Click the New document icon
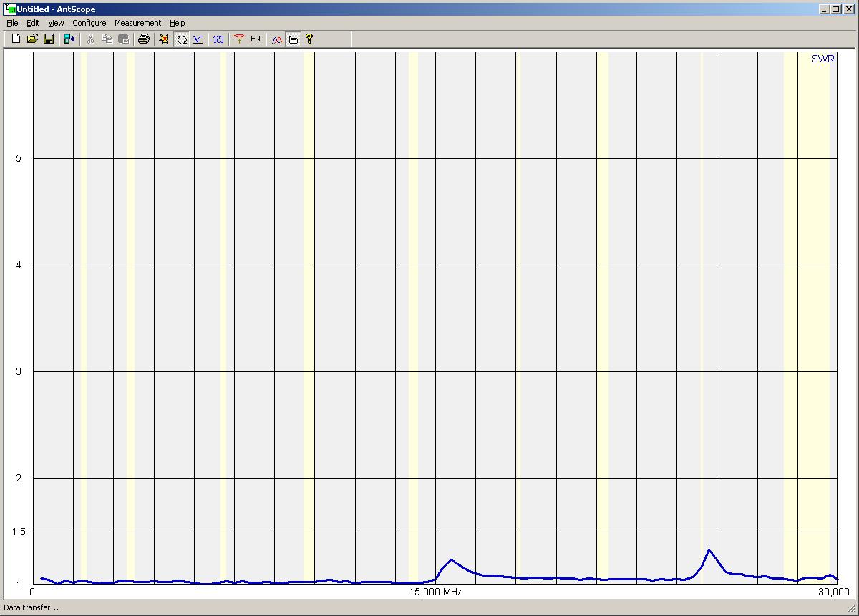859x616 pixels. (16, 39)
